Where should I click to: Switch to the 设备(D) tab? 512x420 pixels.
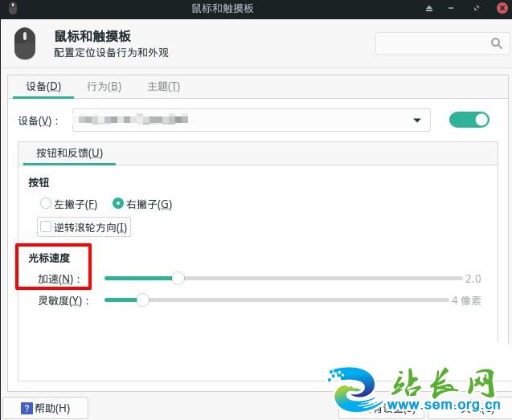tap(43, 87)
